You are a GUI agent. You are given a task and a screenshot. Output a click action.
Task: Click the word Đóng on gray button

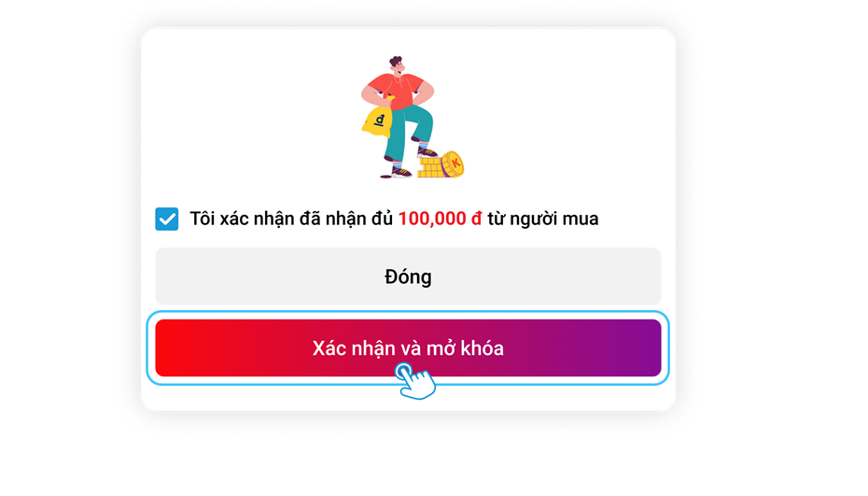tap(408, 276)
